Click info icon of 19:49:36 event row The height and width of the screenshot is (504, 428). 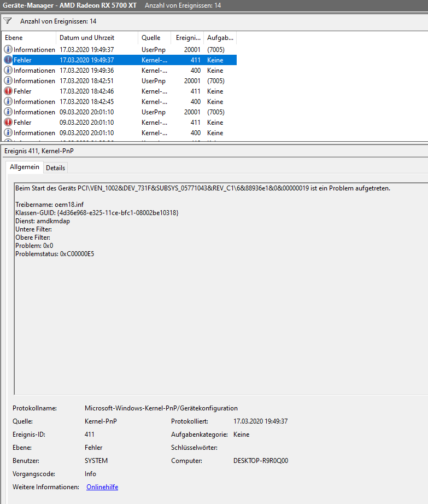click(8, 71)
